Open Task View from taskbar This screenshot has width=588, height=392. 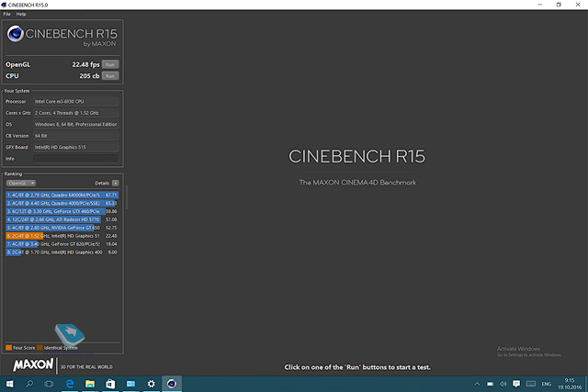point(49,384)
